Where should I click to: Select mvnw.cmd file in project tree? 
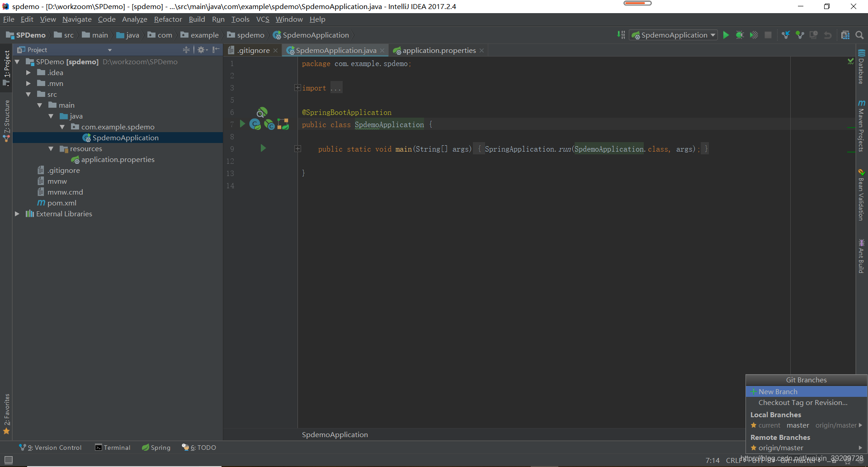pos(65,192)
